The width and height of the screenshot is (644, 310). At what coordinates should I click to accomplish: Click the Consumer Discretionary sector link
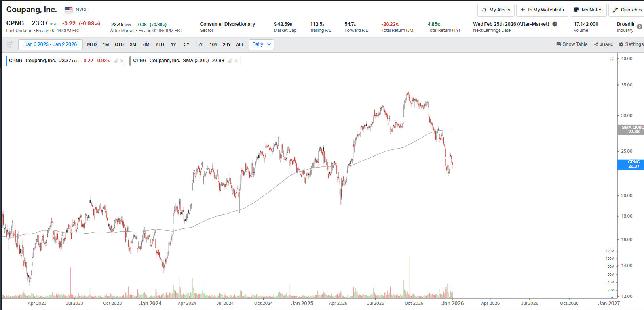(228, 24)
